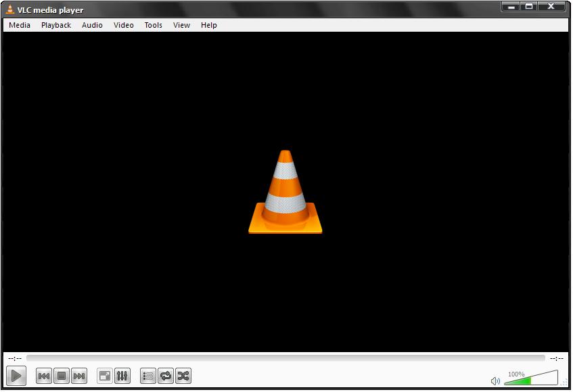Toggle loop repeat mode icon
The image size is (573, 392).
coord(166,376)
